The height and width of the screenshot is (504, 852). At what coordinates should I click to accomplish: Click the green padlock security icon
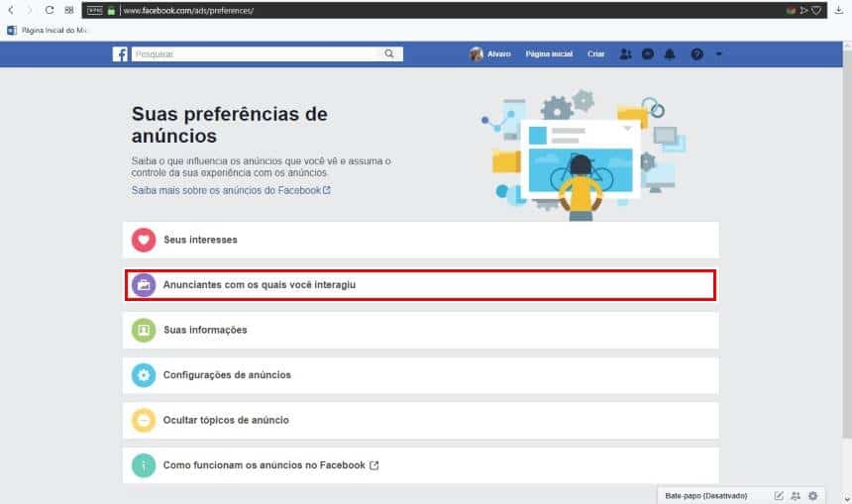point(111,10)
